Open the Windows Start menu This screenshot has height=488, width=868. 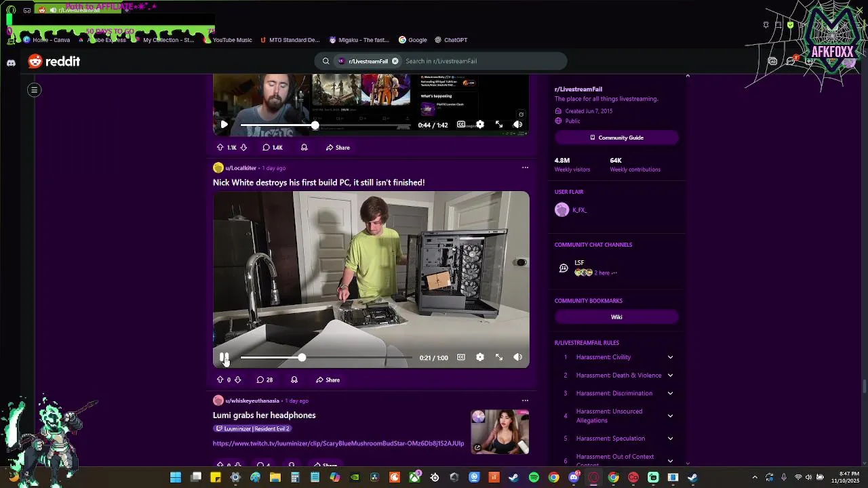pyautogui.click(x=176, y=478)
